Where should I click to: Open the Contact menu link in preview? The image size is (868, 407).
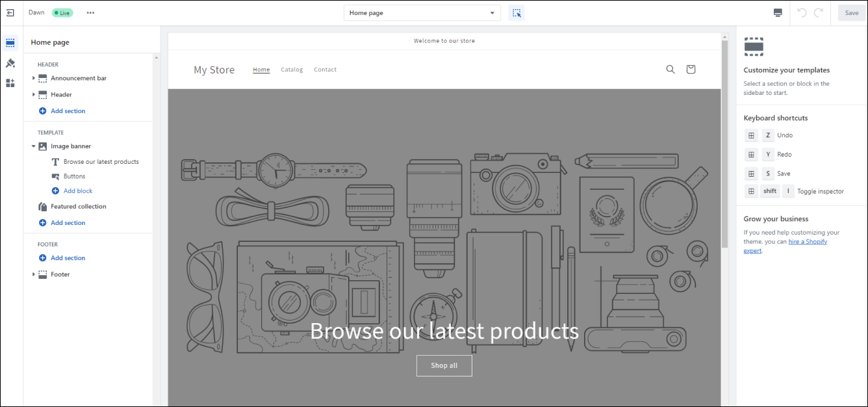(x=325, y=70)
